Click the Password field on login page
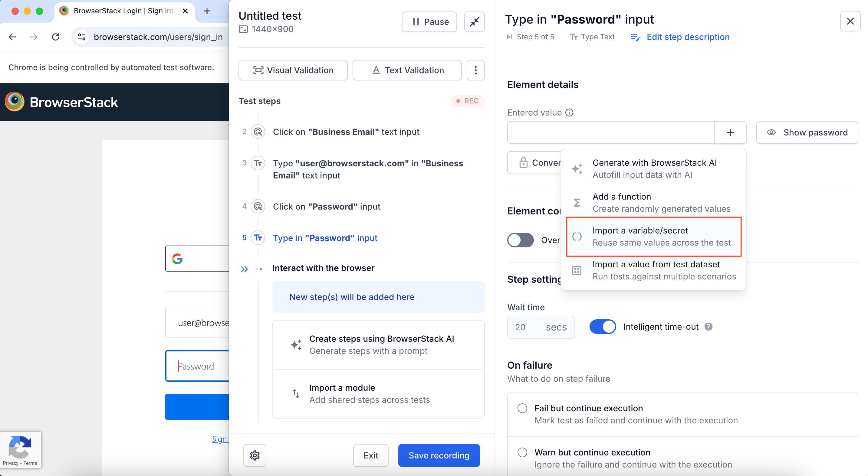The height and width of the screenshot is (476, 868). pos(197,366)
